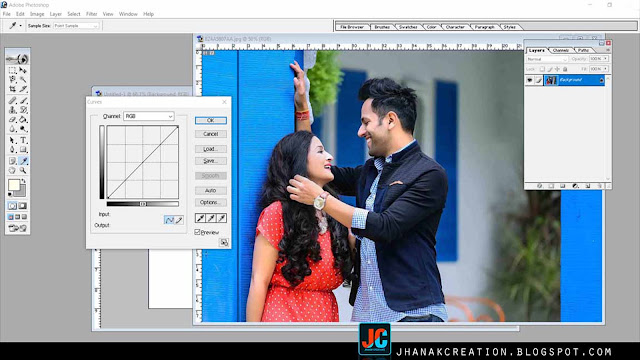Switch to full screen mode with menu bar
Screen dimensions: 640x360
click(x=18, y=217)
